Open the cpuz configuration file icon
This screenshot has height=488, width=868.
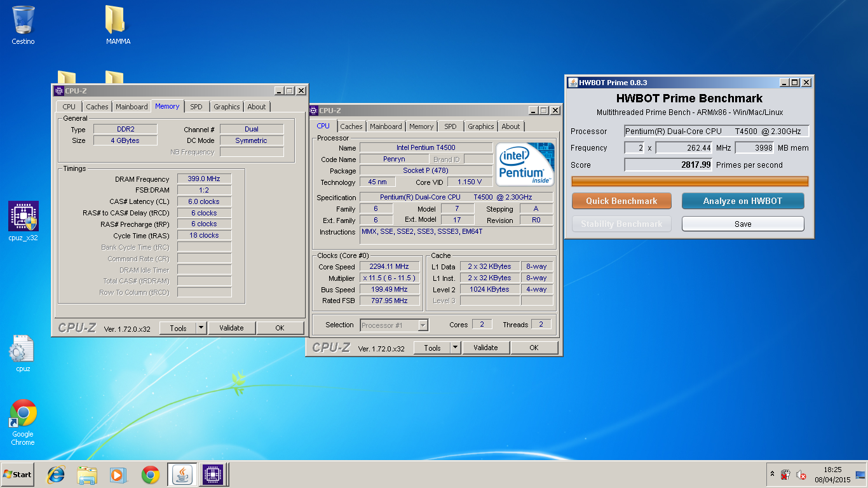click(x=23, y=353)
